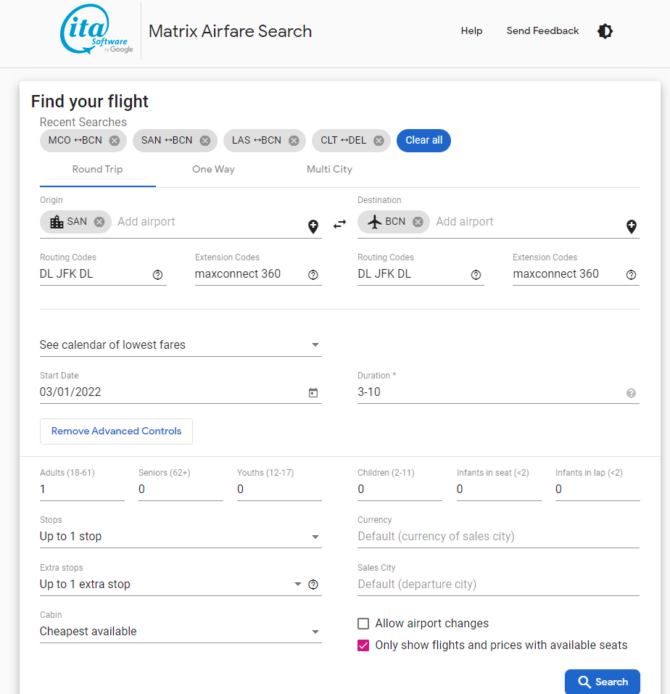Click the Clear all button

[424, 140]
